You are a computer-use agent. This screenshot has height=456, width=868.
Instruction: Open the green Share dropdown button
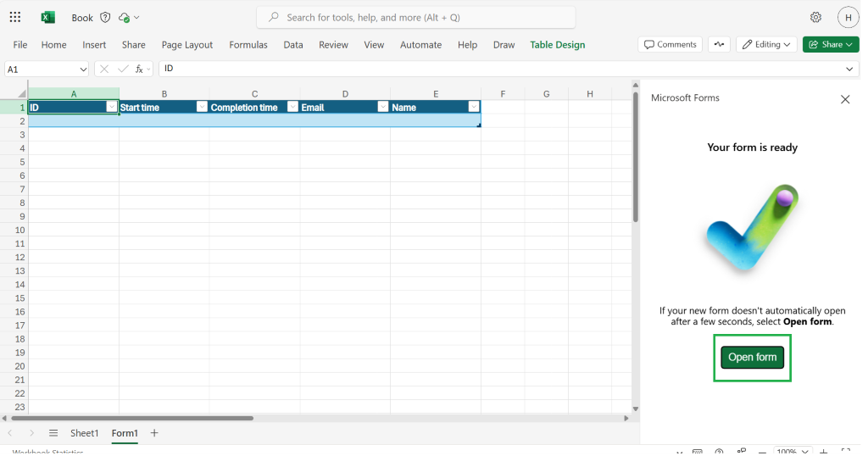point(831,44)
